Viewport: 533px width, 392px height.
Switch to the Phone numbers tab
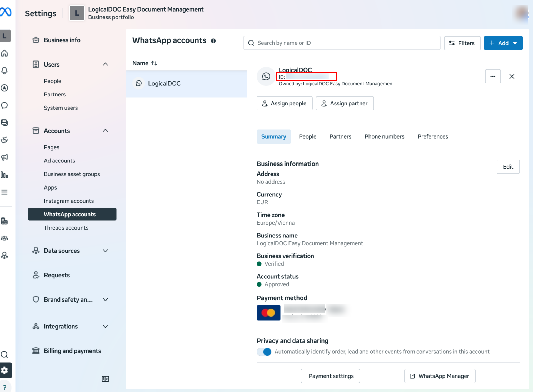pyautogui.click(x=384, y=136)
